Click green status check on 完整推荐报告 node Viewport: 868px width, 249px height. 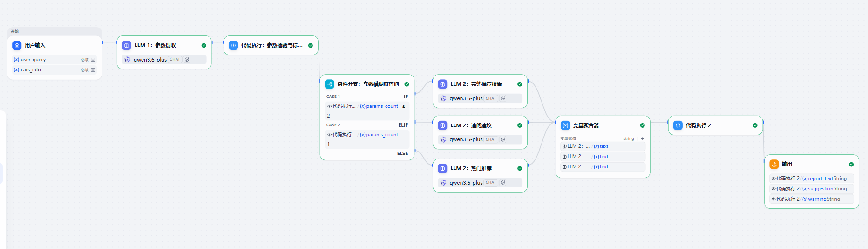click(x=520, y=84)
